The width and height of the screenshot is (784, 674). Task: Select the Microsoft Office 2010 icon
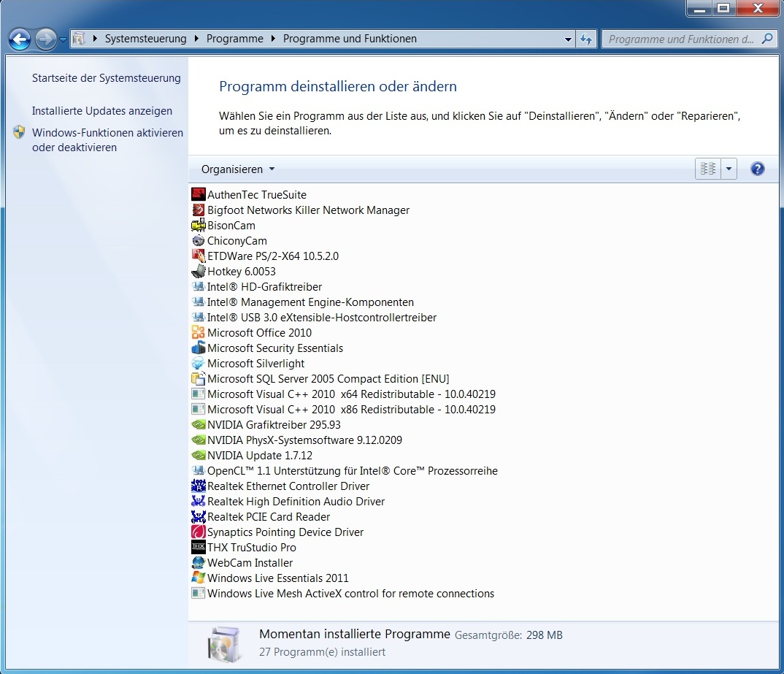pos(199,332)
